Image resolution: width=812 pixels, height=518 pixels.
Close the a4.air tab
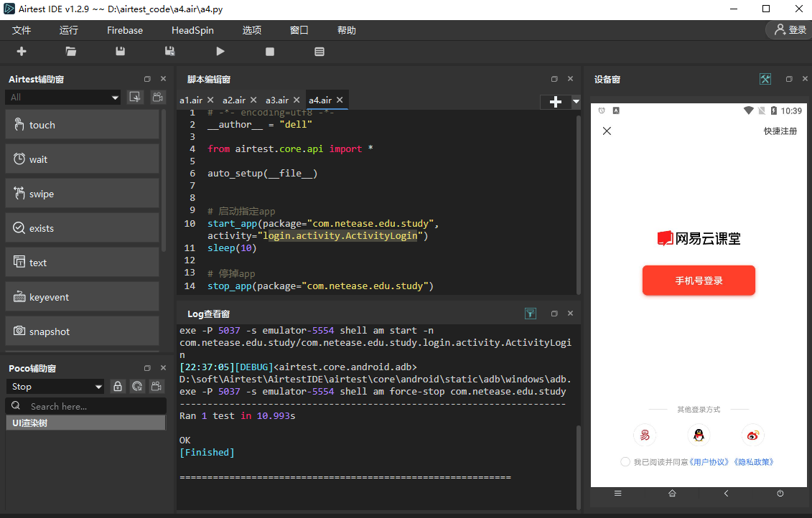tap(340, 100)
